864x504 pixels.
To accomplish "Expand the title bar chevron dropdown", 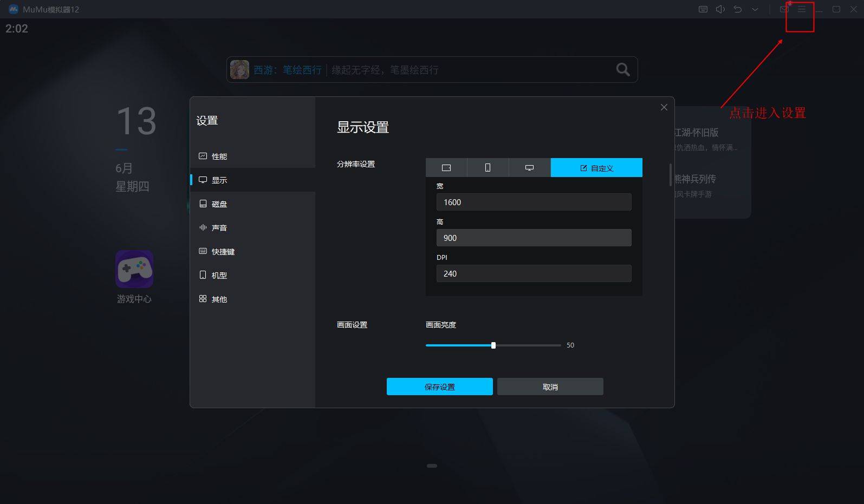I will click(x=755, y=9).
